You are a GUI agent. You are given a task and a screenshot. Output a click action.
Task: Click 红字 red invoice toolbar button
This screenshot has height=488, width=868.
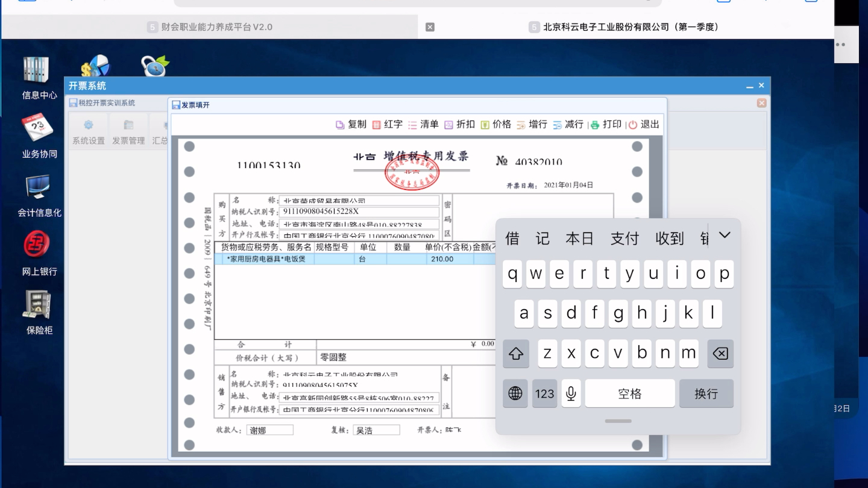pos(387,125)
